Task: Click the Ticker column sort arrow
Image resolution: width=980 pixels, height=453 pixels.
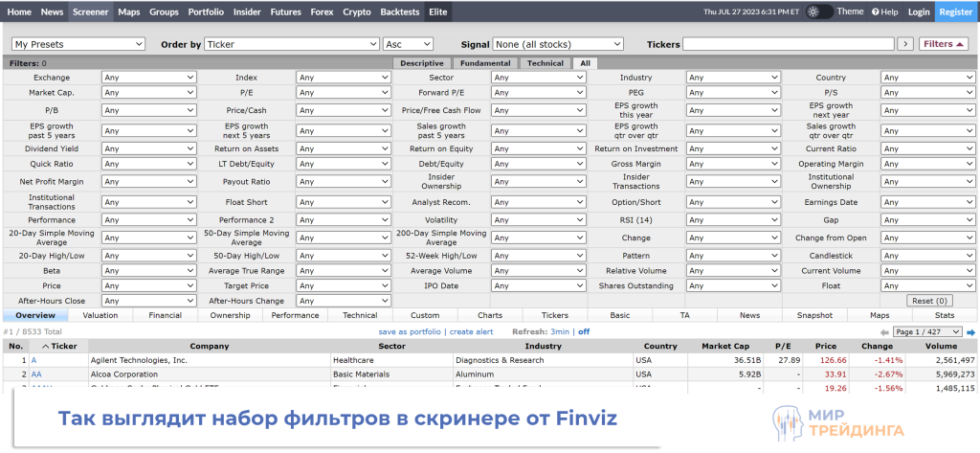Action: click(45, 347)
